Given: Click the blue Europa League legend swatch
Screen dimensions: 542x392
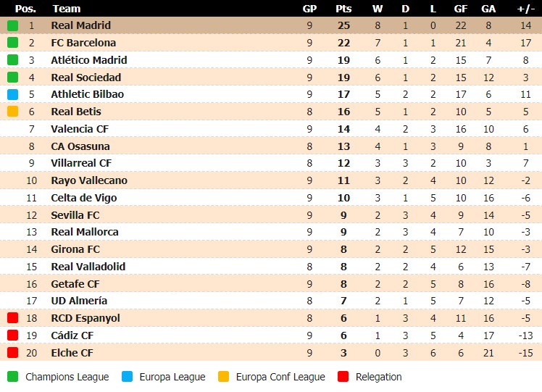Looking at the screenshot, I should pos(128,377).
